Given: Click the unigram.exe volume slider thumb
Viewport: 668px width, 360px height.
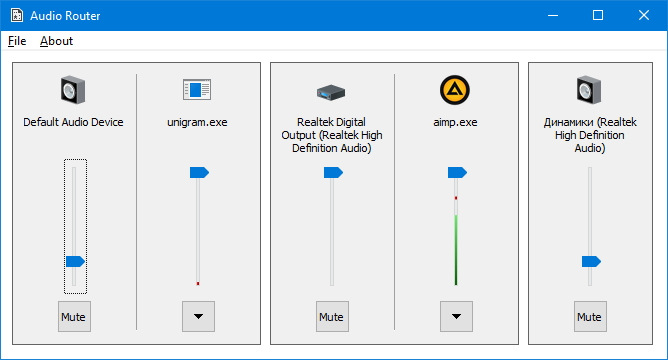Looking at the screenshot, I should [199, 173].
